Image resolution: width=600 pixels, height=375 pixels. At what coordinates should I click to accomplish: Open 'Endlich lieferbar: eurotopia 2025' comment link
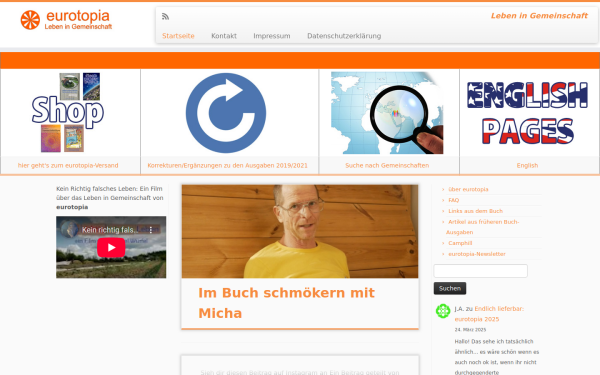pyautogui.click(x=489, y=314)
